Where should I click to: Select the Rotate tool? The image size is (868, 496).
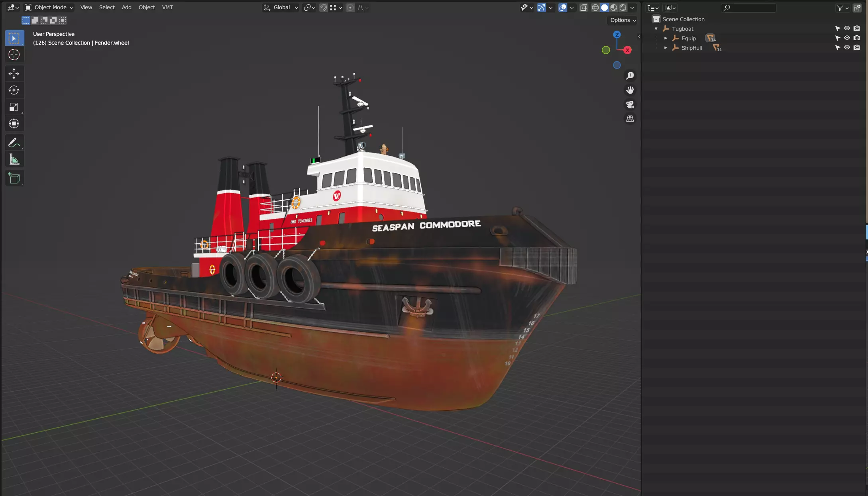(x=14, y=90)
